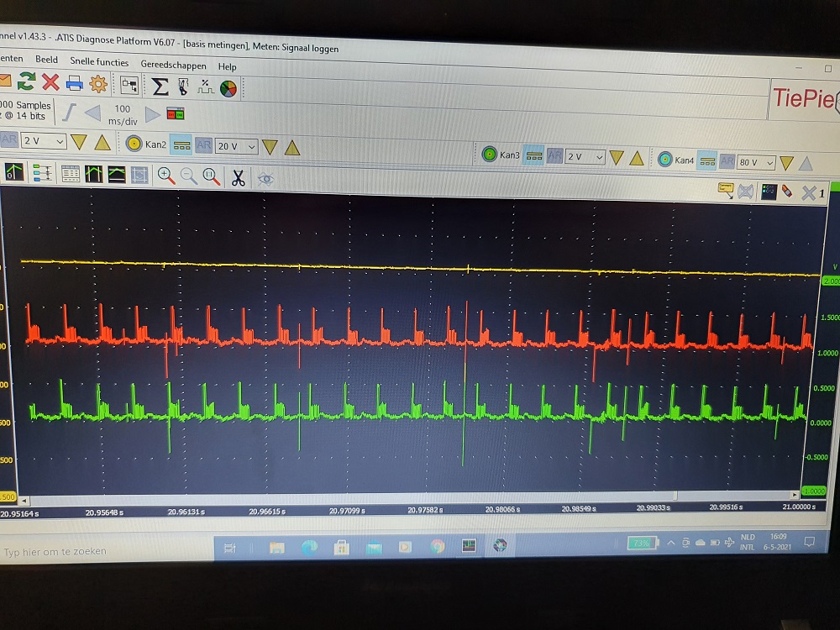The height and width of the screenshot is (630, 840).
Task: Click the 100 ms/div timebase label
Action: [123, 114]
